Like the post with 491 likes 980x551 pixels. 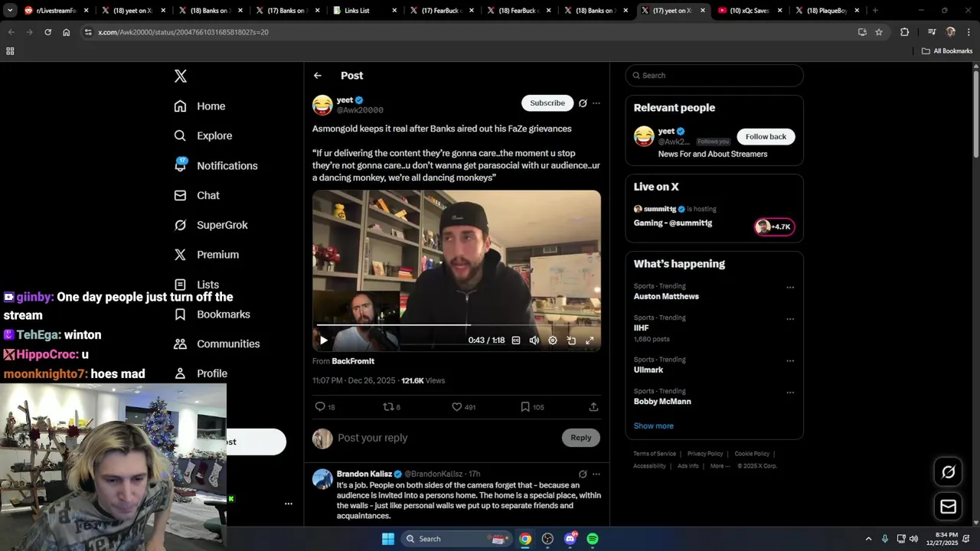pyautogui.click(x=463, y=407)
